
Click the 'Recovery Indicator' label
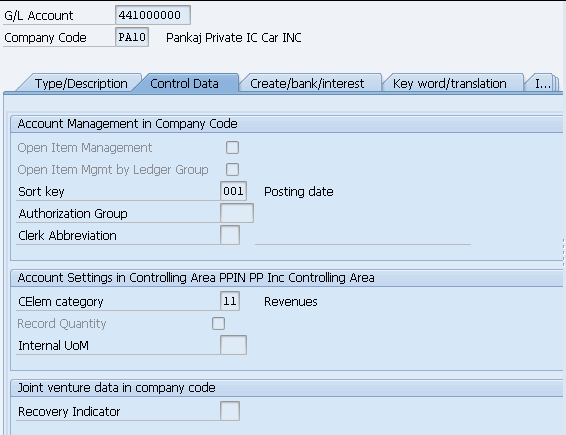click(x=69, y=412)
